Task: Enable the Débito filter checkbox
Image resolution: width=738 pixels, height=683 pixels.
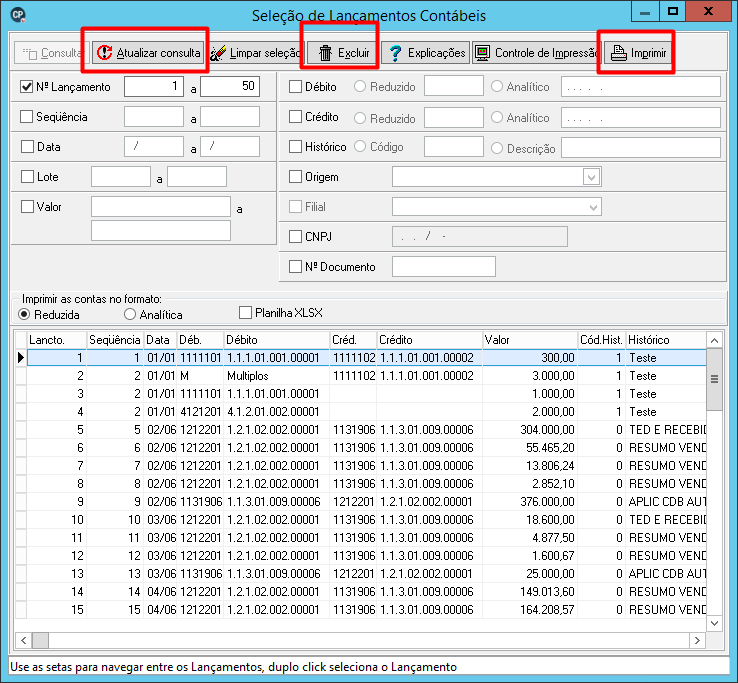Action: click(x=295, y=87)
